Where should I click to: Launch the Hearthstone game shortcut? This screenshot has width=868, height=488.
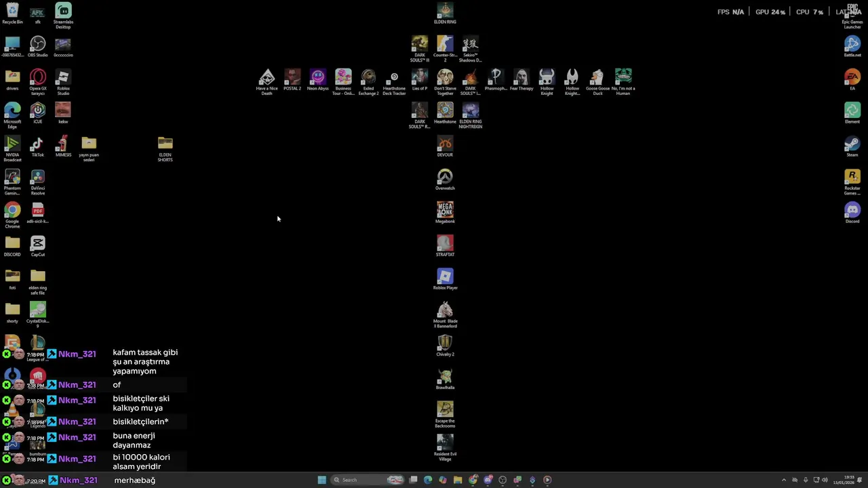click(x=445, y=113)
